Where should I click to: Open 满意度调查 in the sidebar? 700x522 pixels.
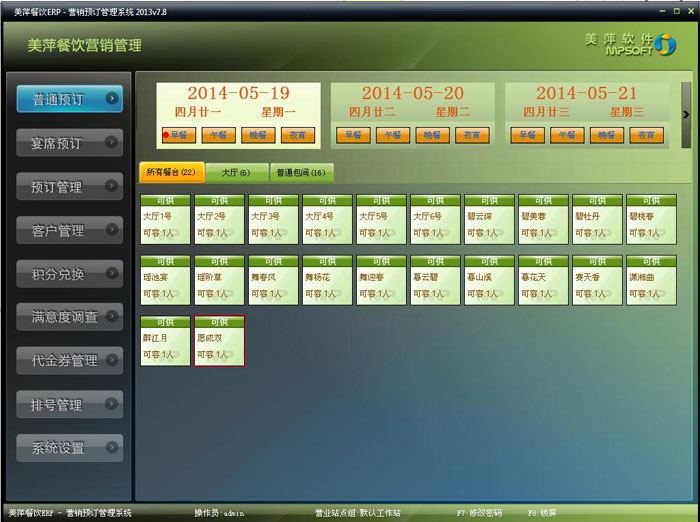point(69,317)
